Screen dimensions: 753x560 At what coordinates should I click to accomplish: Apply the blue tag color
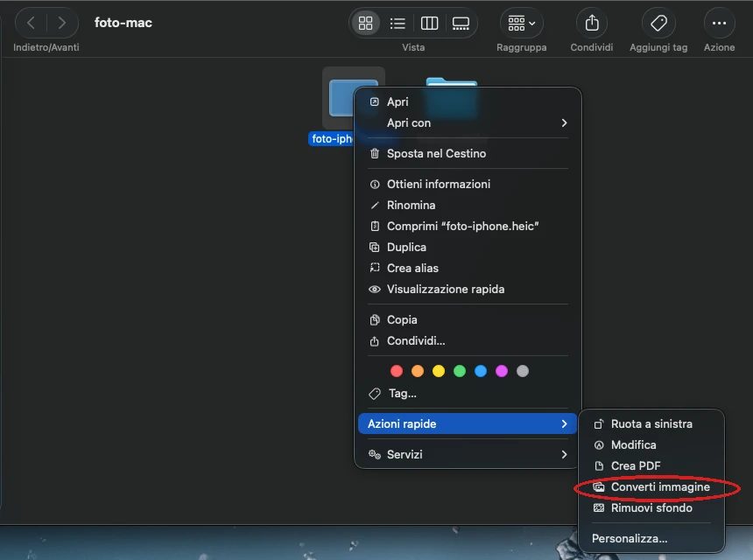[x=481, y=371]
